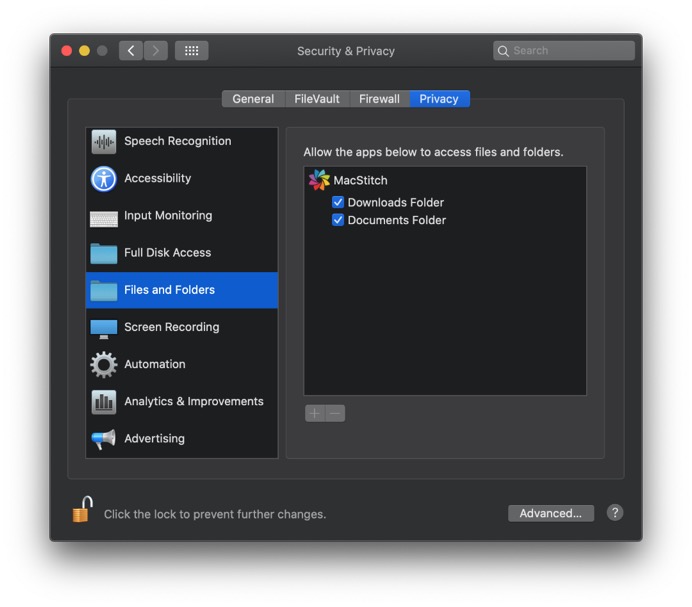Select MacStitch in the apps list

pos(360,181)
